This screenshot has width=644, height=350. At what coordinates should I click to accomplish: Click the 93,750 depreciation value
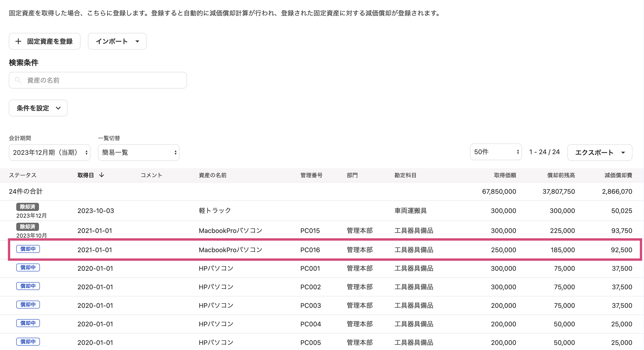pos(621,230)
